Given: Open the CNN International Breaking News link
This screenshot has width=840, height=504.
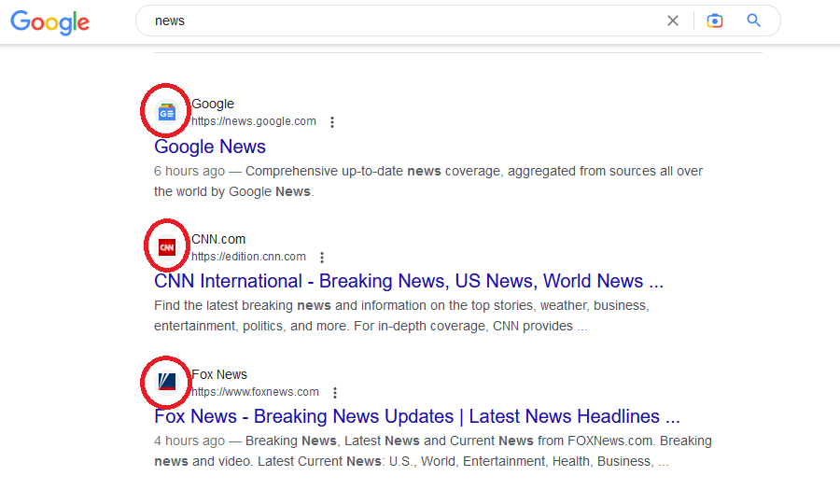Looking at the screenshot, I should 409,281.
